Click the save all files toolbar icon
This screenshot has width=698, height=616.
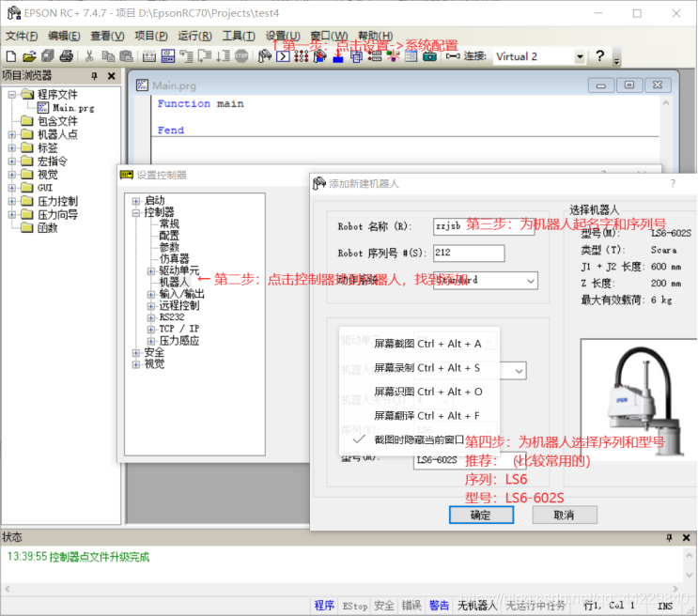(x=48, y=56)
